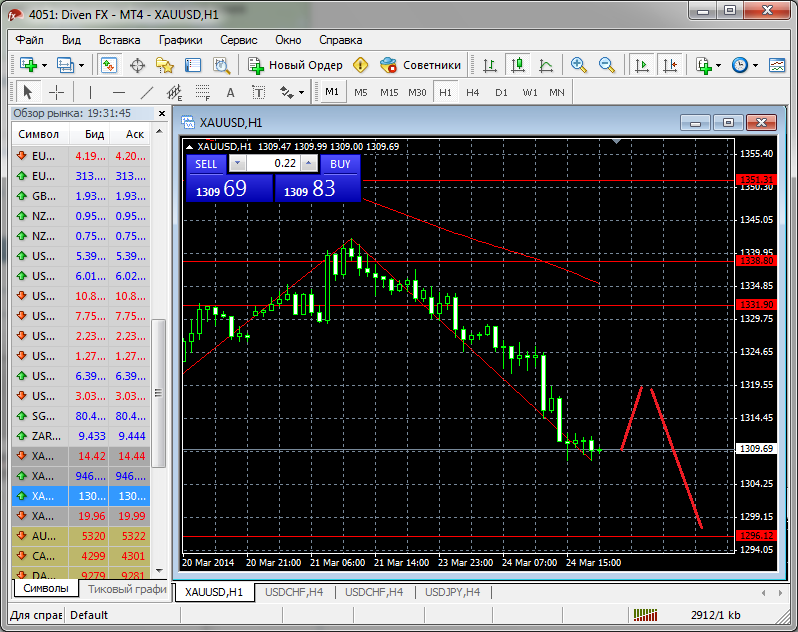Click the Символ column header
The image size is (798, 632).
click(39, 134)
